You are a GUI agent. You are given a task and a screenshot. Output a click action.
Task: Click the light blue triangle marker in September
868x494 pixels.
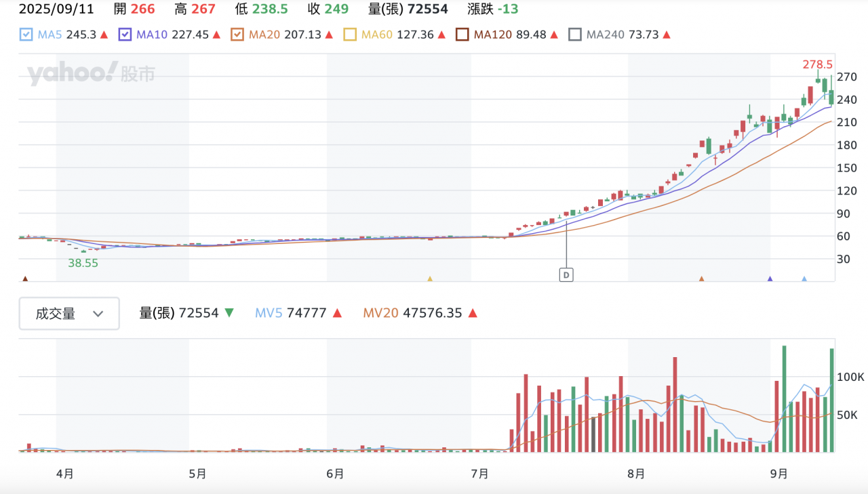coord(804,279)
